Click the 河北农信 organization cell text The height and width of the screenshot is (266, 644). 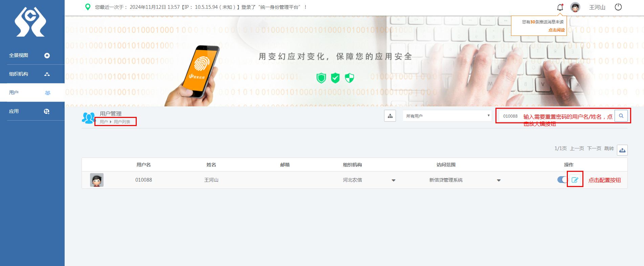[x=352, y=180]
